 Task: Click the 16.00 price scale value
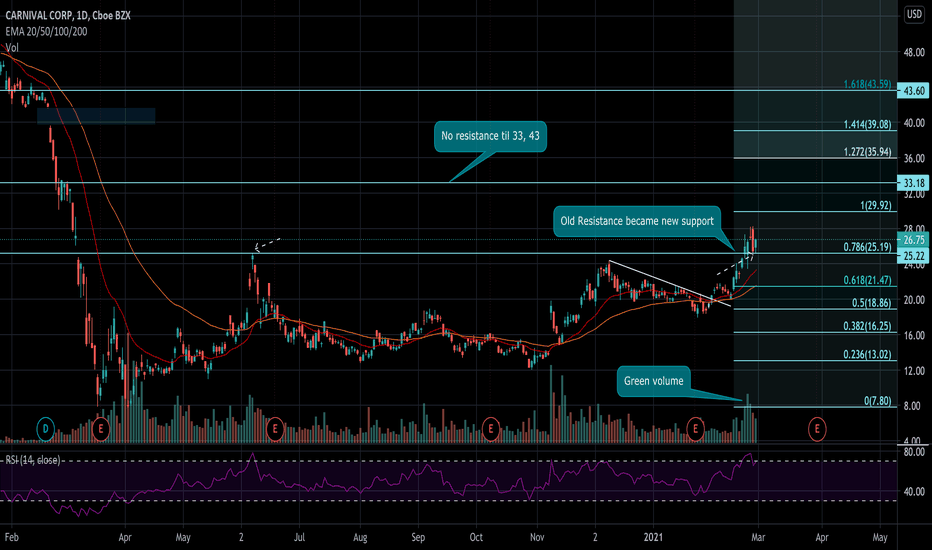coord(914,335)
